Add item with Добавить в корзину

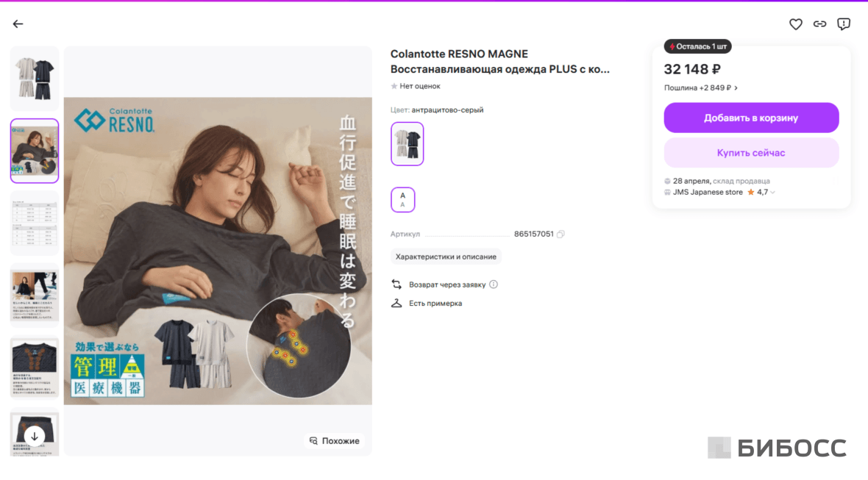click(x=751, y=118)
